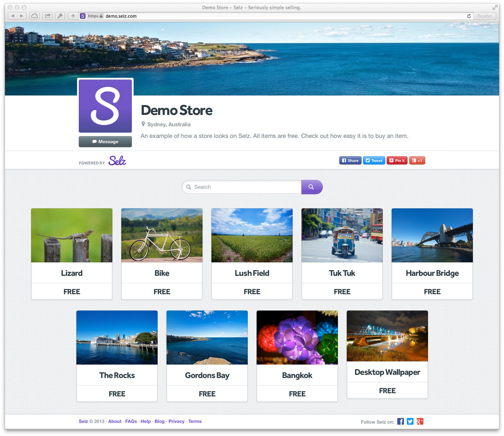The image size is (504, 436).
Task: Click the Google +1 button
Action: click(417, 161)
